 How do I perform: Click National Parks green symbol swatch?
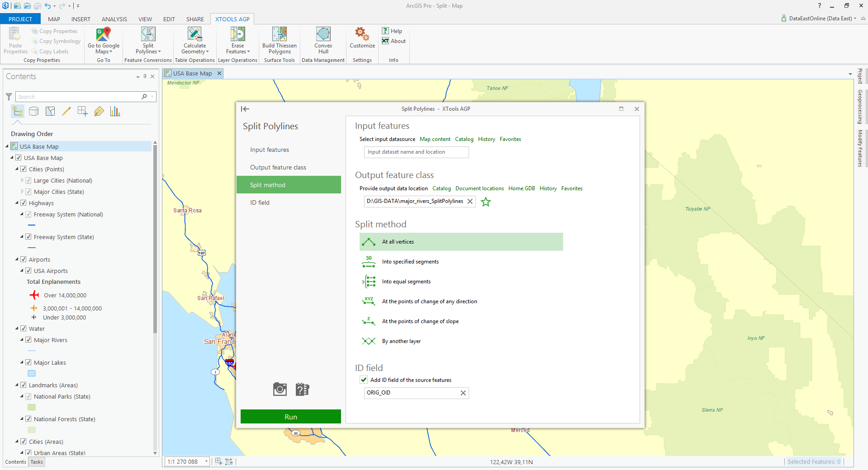(32, 408)
